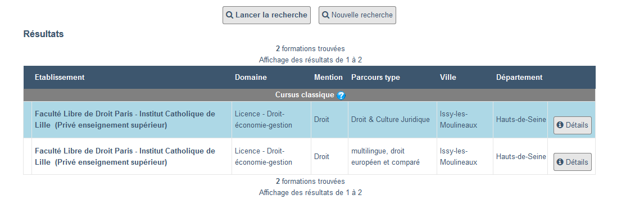Click the Département column header
The image size is (644, 208).
pos(519,77)
